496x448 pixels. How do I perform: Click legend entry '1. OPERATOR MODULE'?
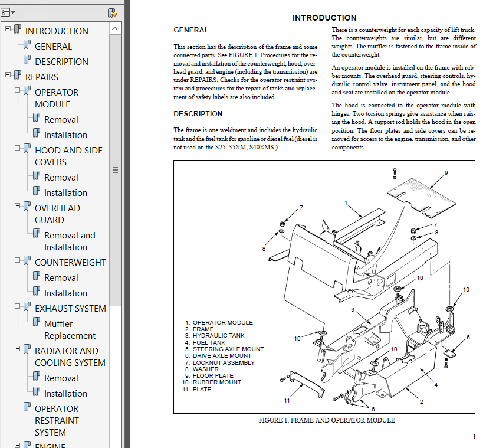(x=219, y=323)
